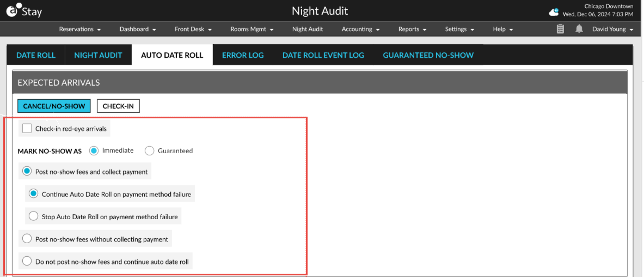Select the Auto Date Roll tab
Viewport: 644px width, 277px height.
click(x=172, y=55)
